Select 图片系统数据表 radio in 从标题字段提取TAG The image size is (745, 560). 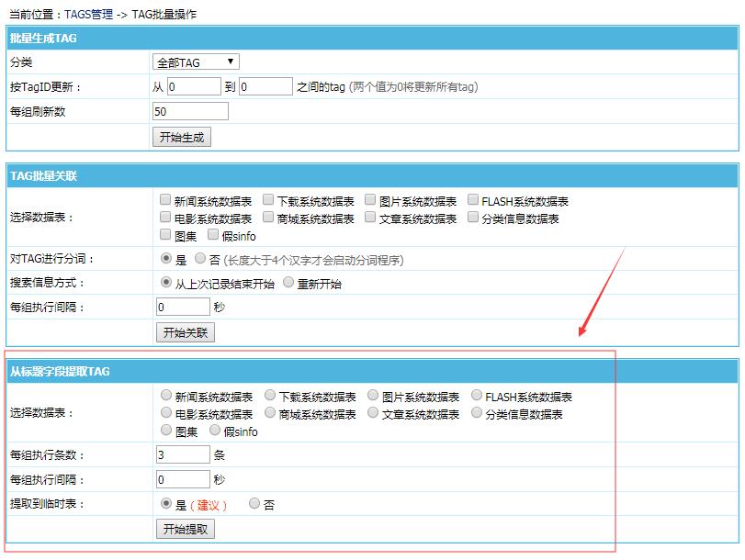[373, 395]
